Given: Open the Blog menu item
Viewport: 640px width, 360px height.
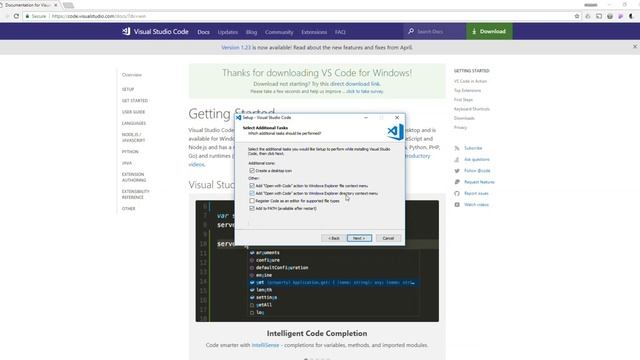Looking at the screenshot, I should [x=251, y=32].
